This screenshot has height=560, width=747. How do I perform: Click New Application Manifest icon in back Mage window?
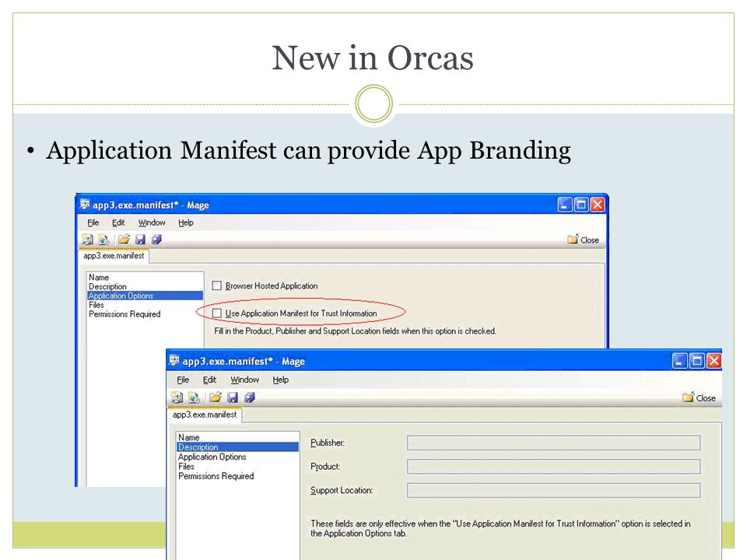click(88, 240)
